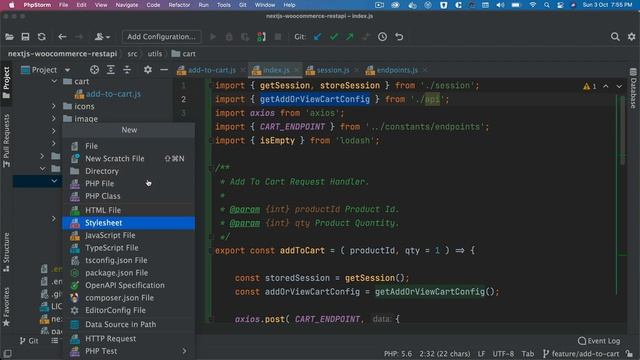Choose PHP Class from the New menu
640x360 pixels.
(129, 196)
